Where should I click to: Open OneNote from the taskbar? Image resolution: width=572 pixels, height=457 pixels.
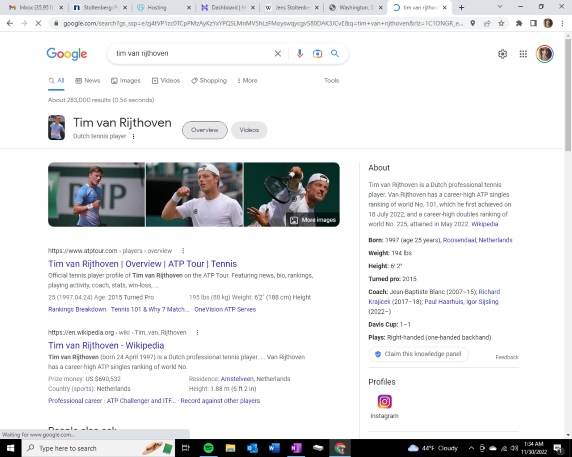coord(296,448)
